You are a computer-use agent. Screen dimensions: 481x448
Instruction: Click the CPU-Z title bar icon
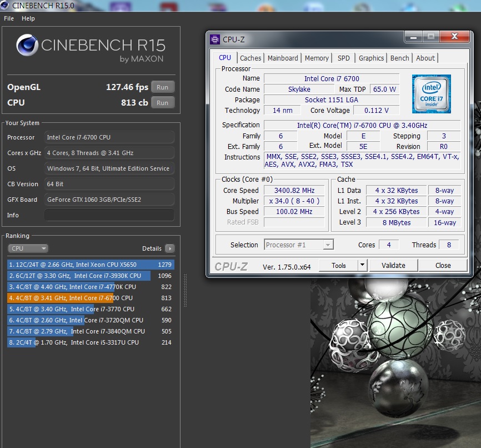pyautogui.click(x=215, y=39)
